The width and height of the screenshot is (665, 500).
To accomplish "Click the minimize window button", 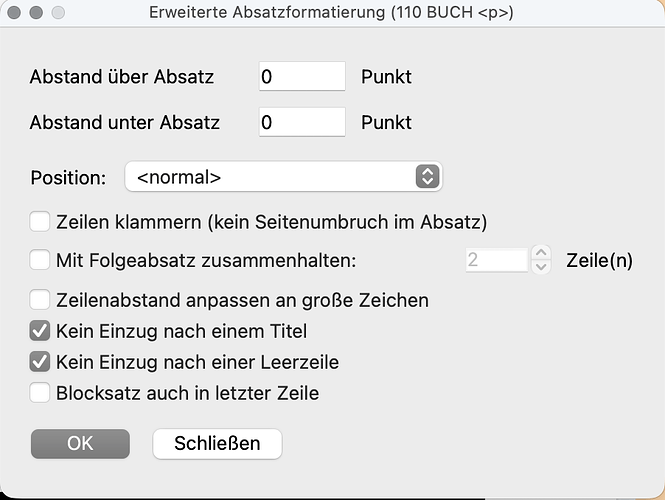I will coord(36,13).
